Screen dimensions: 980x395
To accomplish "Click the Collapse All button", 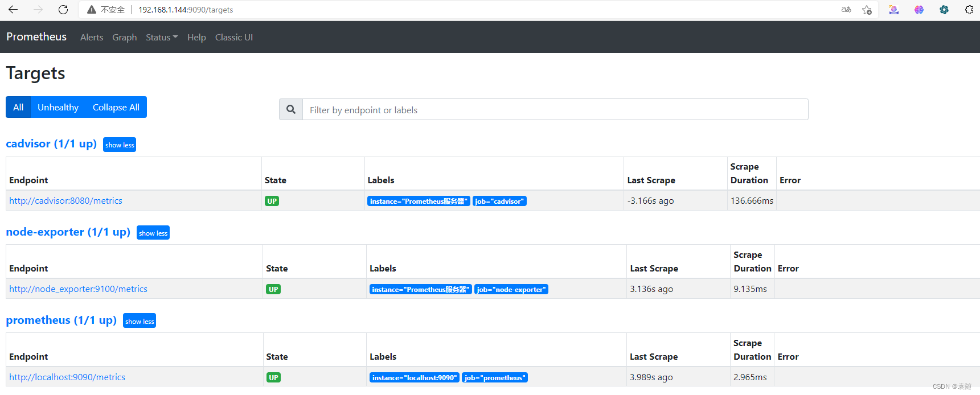I will pyautogui.click(x=116, y=107).
